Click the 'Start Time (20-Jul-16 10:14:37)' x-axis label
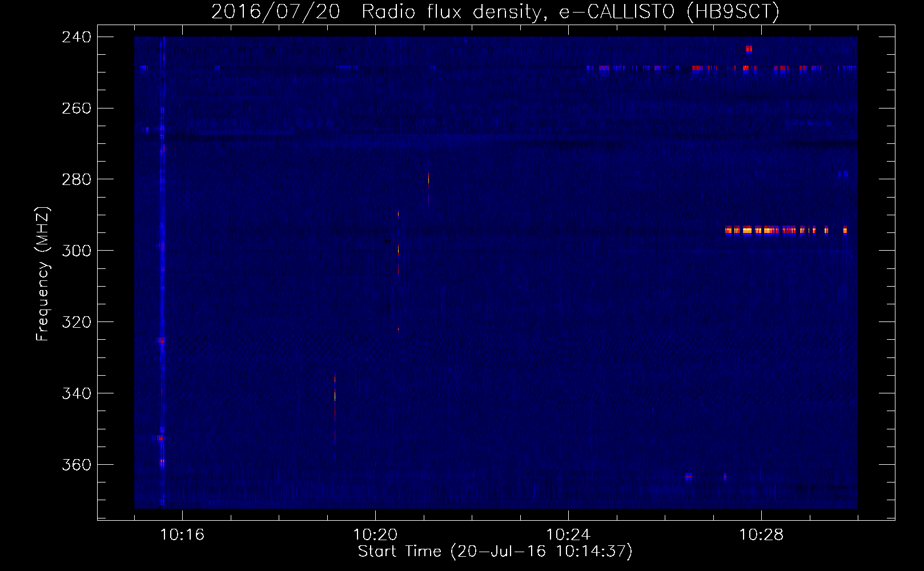The image size is (924, 571). 495,552
